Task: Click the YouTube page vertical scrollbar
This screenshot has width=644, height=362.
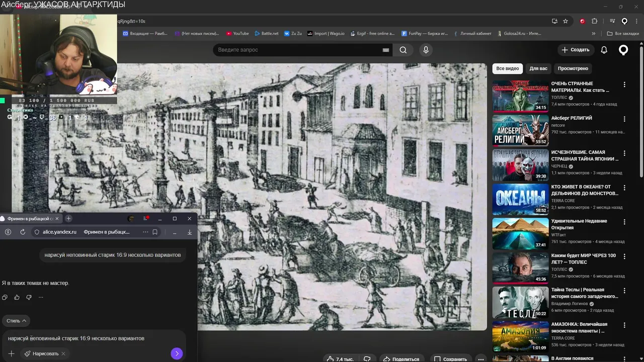Action: pyautogui.click(x=641, y=111)
